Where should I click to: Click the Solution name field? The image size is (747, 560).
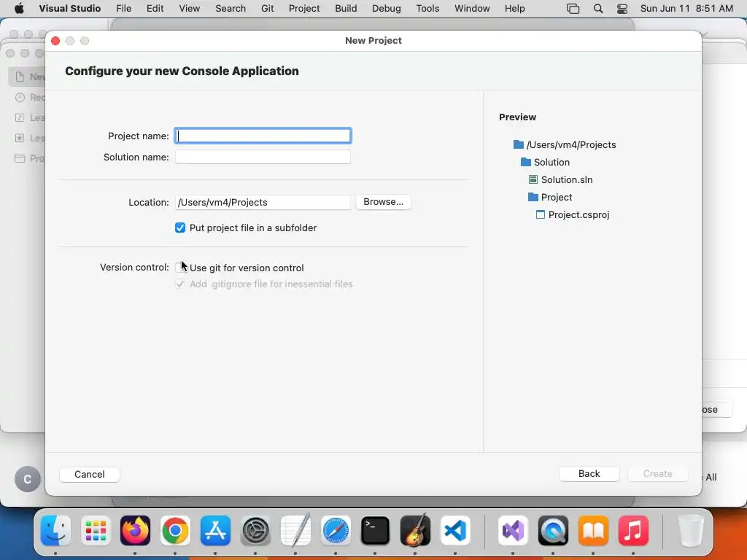click(x=263, y=157)
